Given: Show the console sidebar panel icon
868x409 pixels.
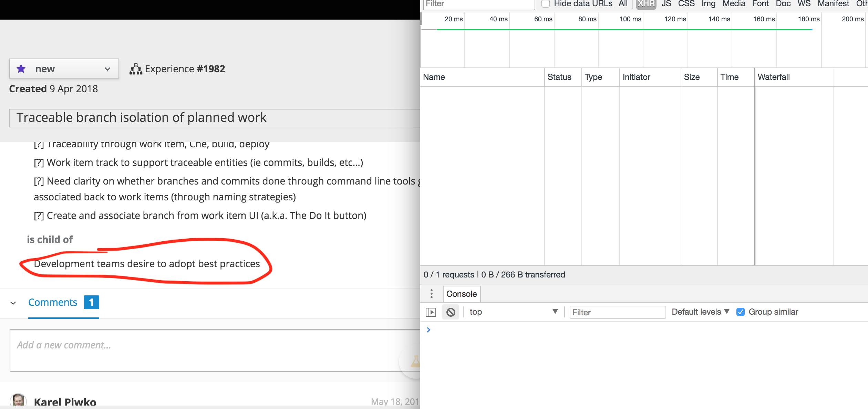Looking at the screenshot, I should 431,312.
